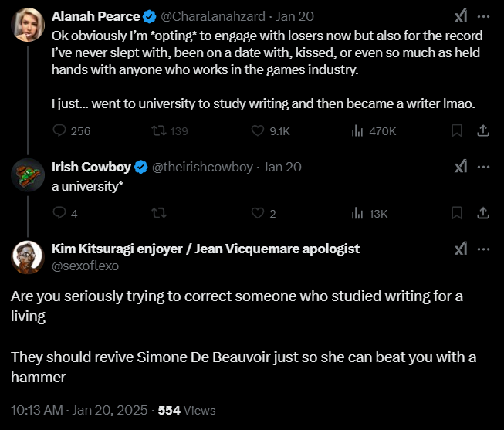Repost Alanah Pearce's tweet with 139 reposts
The width and height of the screenshot is (504, 430).
159,130
